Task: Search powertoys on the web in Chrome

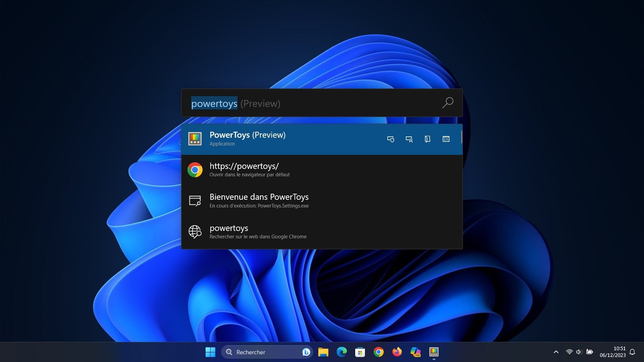Action: [x=322, y=232]
